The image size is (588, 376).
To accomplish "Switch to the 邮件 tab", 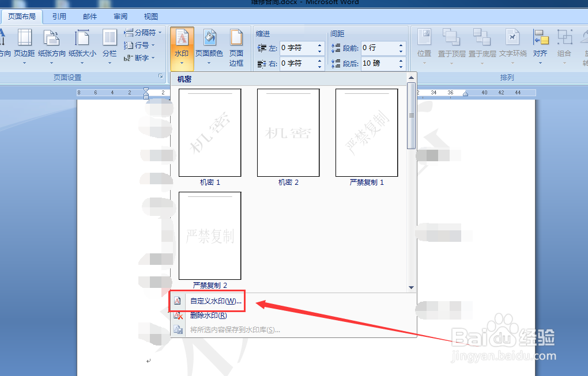I will point(90,17).
